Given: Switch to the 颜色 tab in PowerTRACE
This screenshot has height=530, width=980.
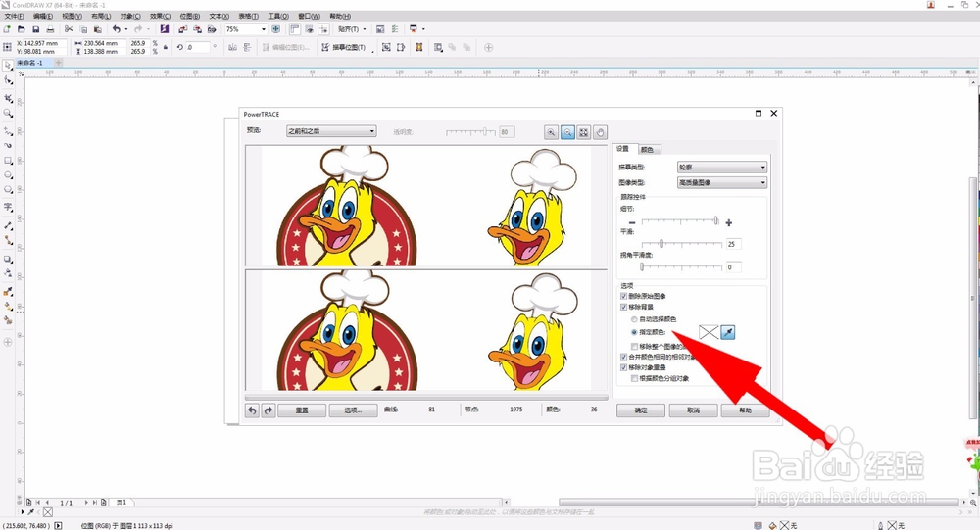Looking at the screenshot, I should click(648, 149).
